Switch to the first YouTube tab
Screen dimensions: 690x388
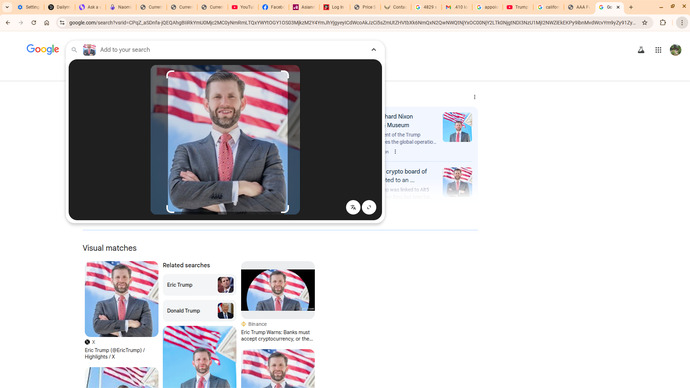(x=242, y=7)
